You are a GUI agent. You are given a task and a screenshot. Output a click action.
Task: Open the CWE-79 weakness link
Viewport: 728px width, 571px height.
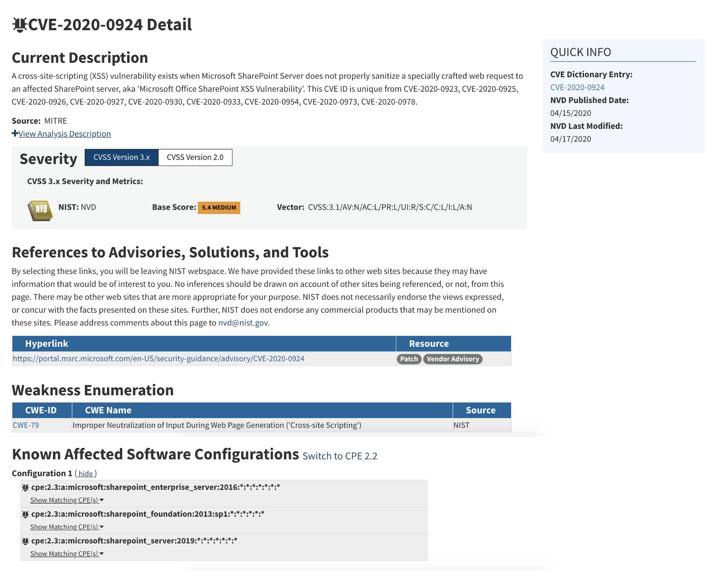pyautogui.click(x=26, y=425)
